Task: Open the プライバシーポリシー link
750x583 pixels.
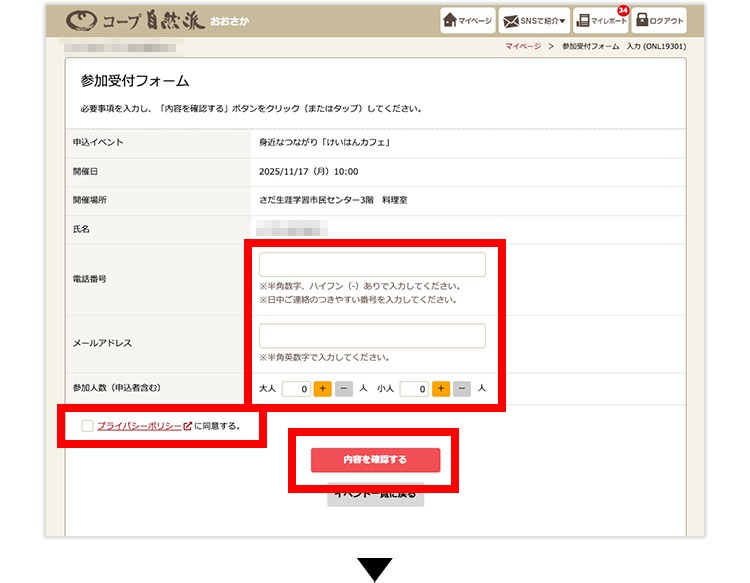Action: [139, 426]
